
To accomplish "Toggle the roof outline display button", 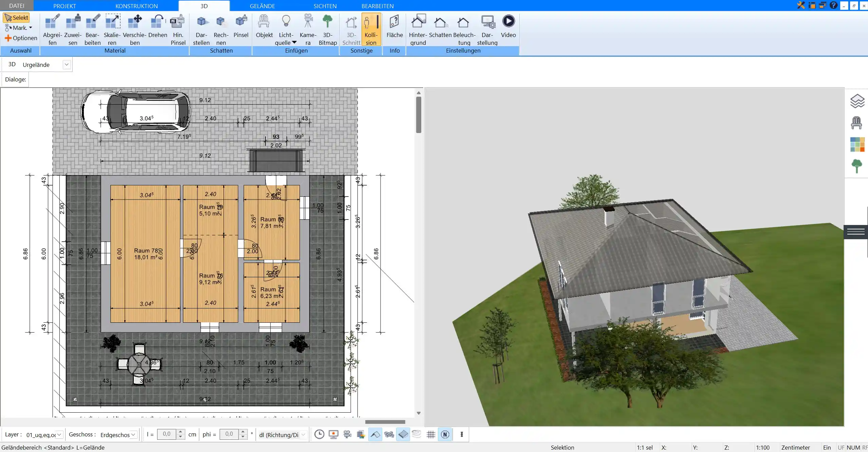I will tap(375, 434).
